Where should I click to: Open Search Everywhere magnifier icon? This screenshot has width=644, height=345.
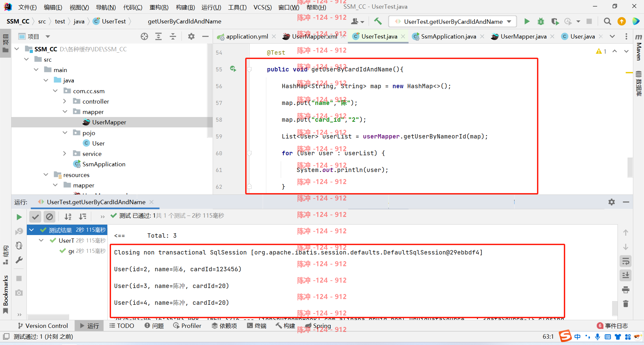[607, 21]
